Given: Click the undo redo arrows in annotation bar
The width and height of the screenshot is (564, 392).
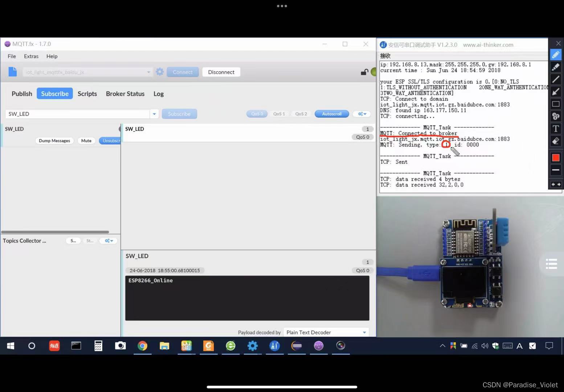Looking at the screenshot, I should (556, 184).
